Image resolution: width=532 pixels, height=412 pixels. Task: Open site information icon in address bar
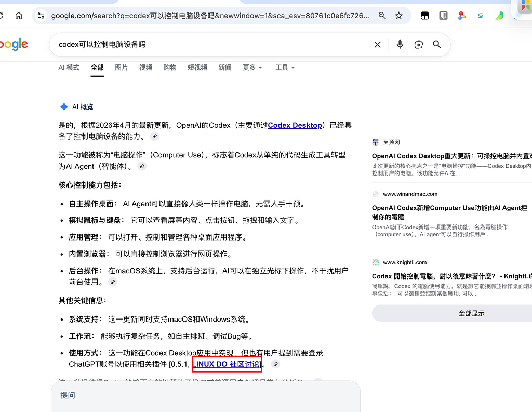coord(41,16)
